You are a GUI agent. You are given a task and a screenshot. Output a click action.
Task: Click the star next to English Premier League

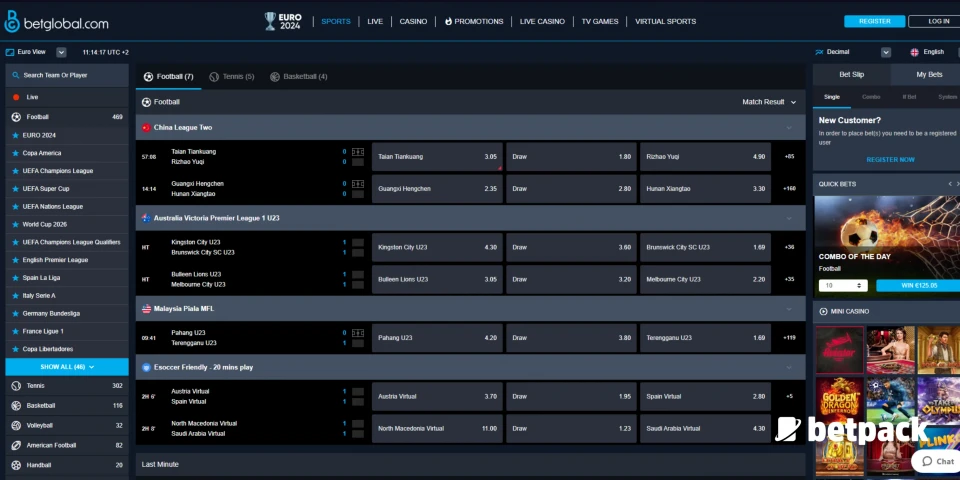[15, 260]
